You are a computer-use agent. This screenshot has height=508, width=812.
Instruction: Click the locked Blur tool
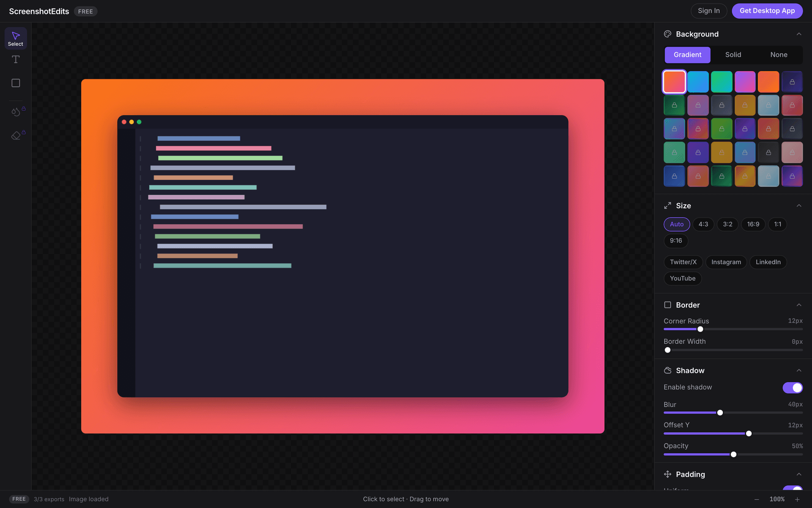(x=16, y=112)
